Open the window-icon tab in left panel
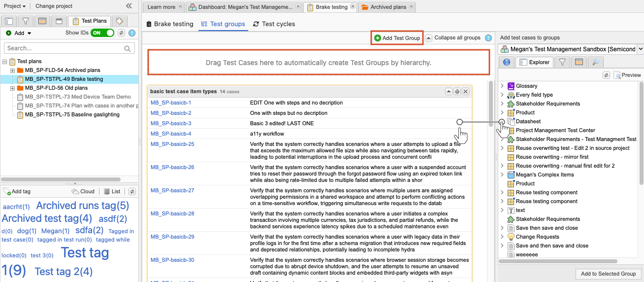The width and height of the screenshot is (644, 282). tap(59, 21)
